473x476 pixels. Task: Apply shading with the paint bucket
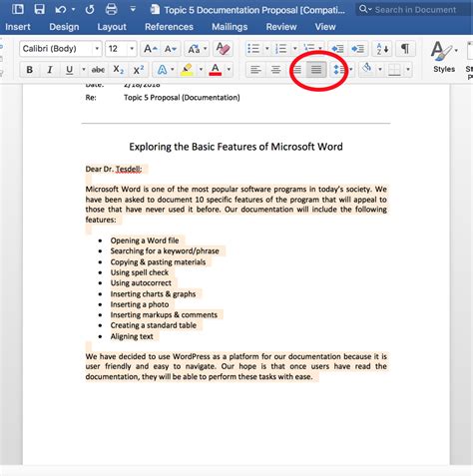[367, 69]
